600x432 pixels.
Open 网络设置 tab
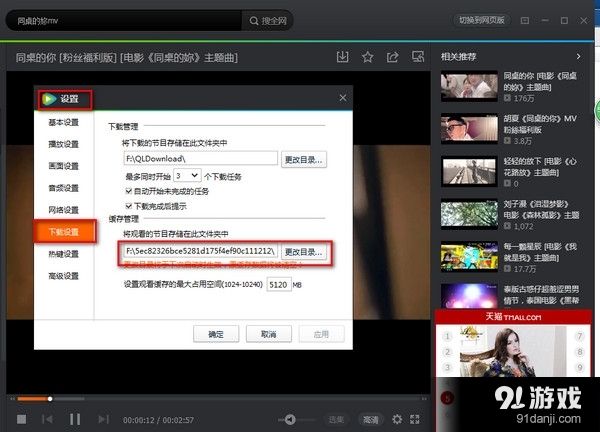point(64,210)
